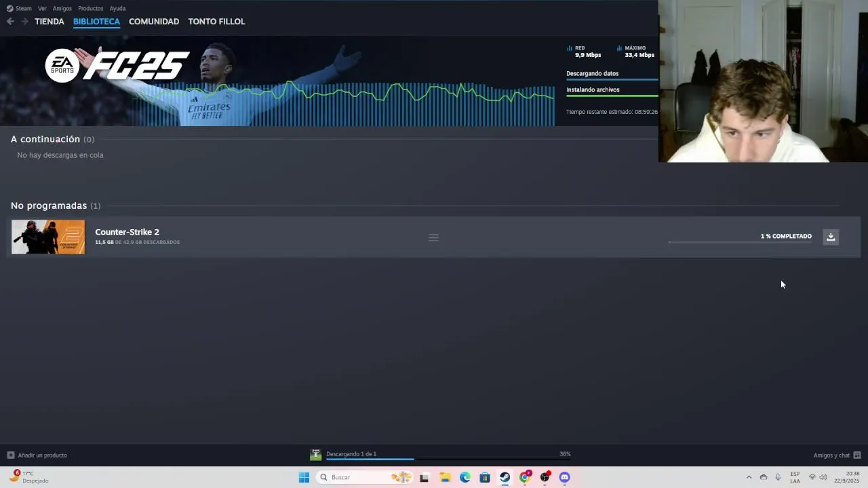The width and height of the screenshot is (868, 488).
Task: Click the Descargando datos progress bar
Action: point(612,79)
